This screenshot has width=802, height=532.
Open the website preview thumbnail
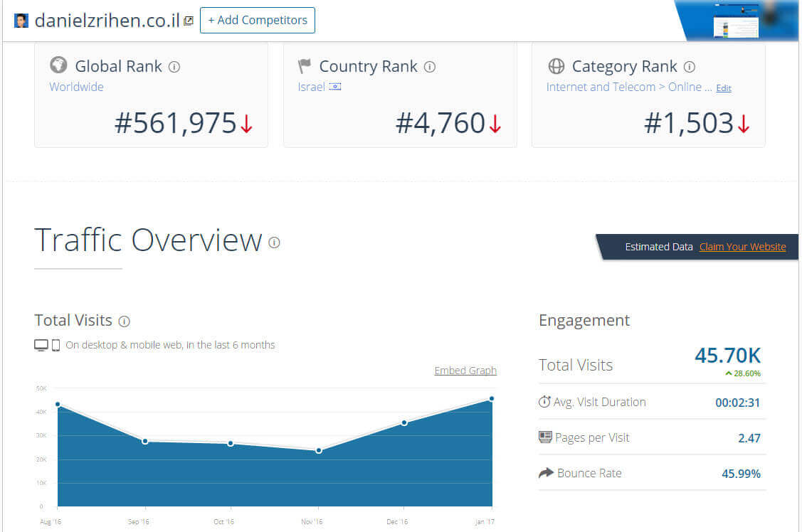pyautogui.click(x=736, y=21)
